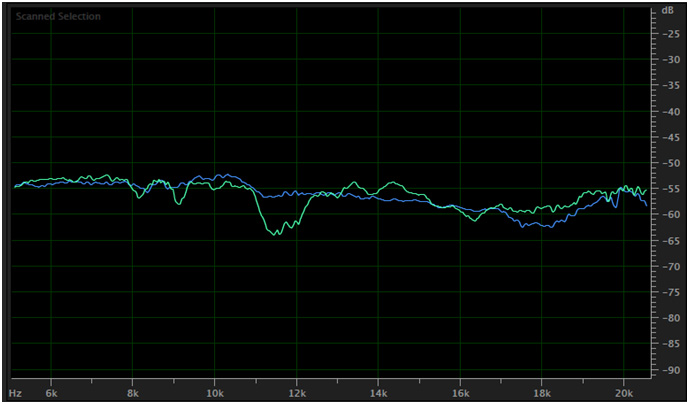Click the 'Scanned Selection' label
The image size is (689, 404).
click(x=58, y=17)
